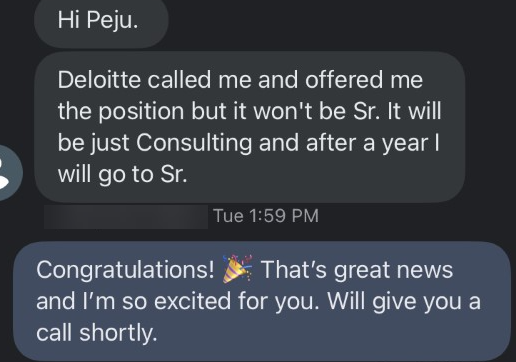Tap the "Tue 1:59 PM" timestamp
Screen dimensions: 516x362
click(266, 216)
